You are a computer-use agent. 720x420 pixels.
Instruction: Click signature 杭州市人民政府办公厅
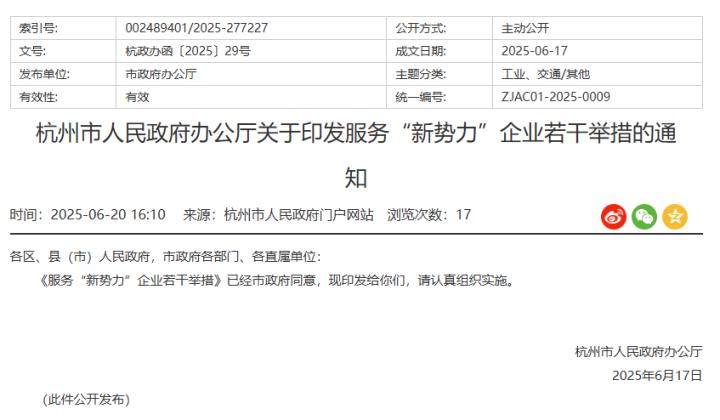point(639,352)
